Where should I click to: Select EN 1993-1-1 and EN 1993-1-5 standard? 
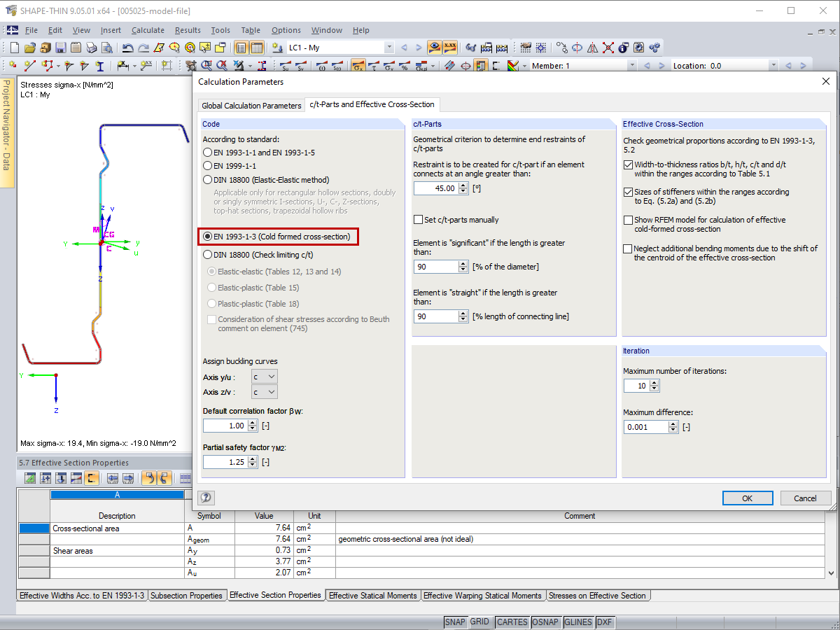pos(207,152)
